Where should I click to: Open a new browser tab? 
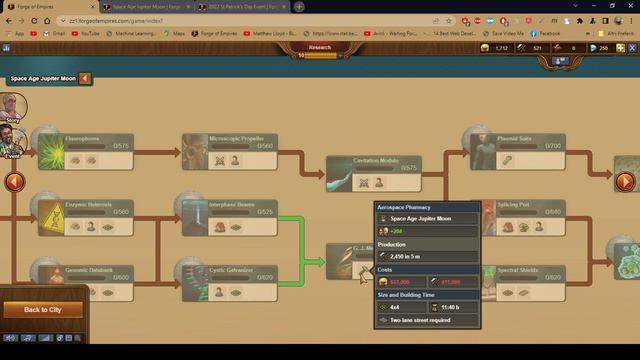click(x=299, y=7)
